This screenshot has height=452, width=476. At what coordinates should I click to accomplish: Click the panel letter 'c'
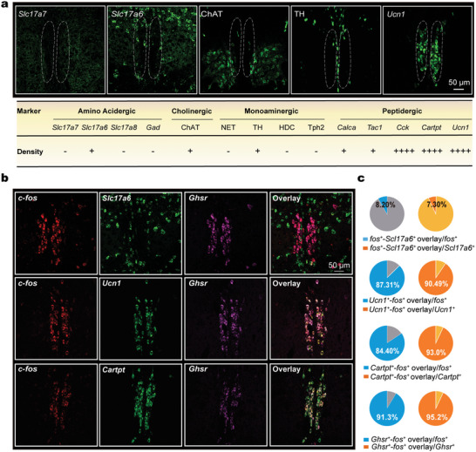point(361,179)
